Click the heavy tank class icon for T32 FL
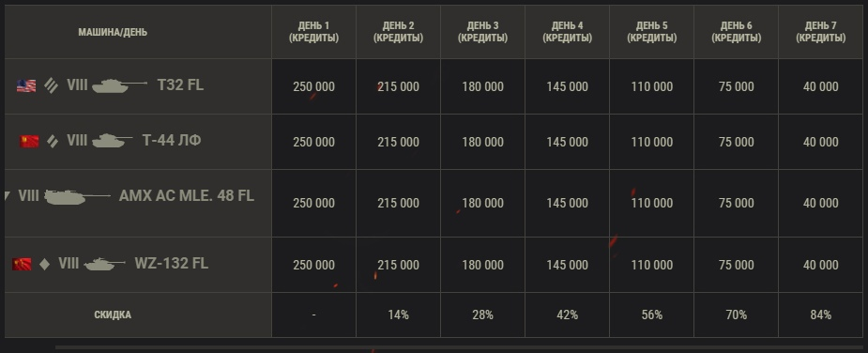 tap(52, 85)
